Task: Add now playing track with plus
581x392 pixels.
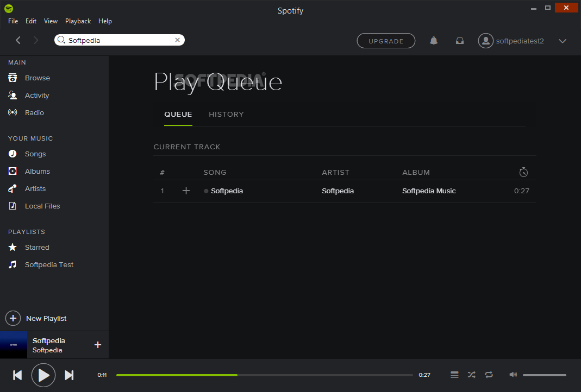Action: pos(98,345)
